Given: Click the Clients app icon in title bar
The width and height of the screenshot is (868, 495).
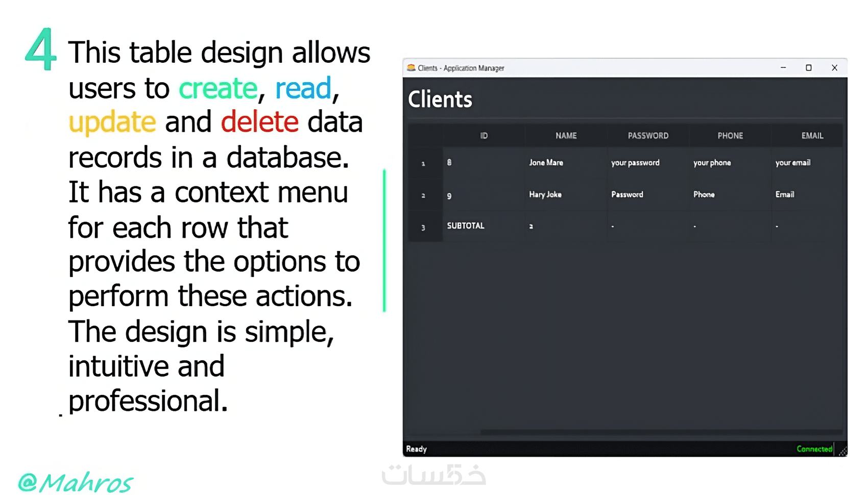Looking at the screenshot, I should click(x=411, y=68).
